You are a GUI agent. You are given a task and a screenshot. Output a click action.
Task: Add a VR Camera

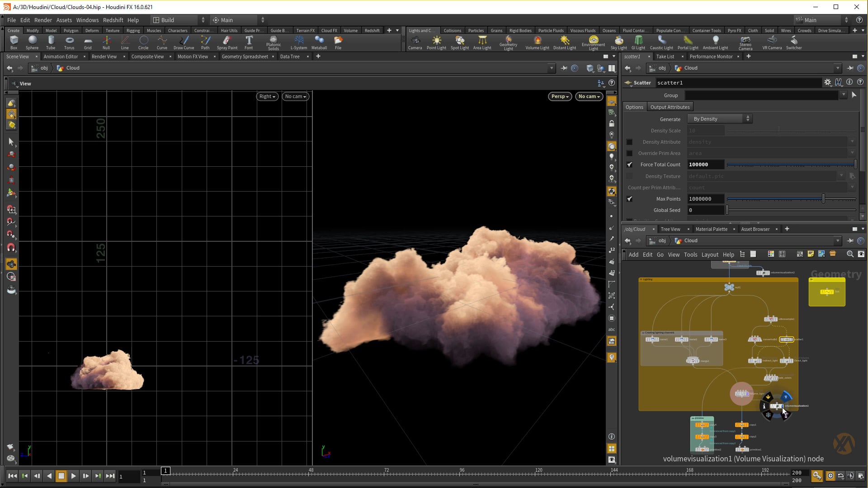tap(772, 42)
